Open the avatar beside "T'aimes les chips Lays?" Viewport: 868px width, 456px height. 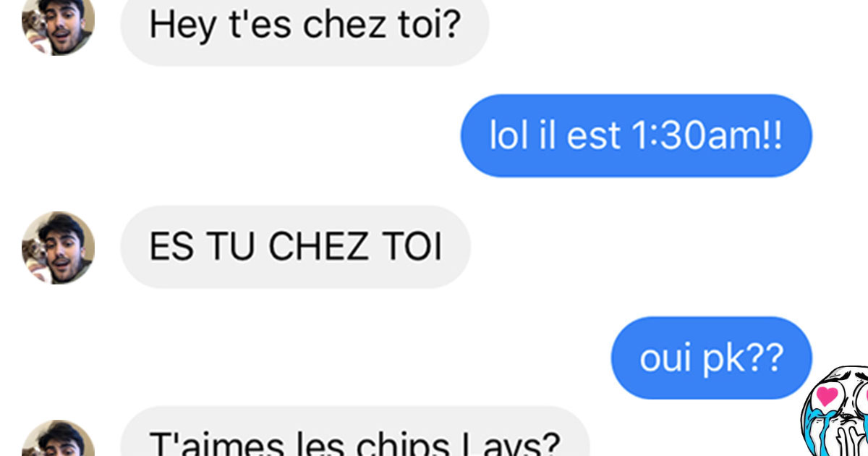(x=58, y=439)
